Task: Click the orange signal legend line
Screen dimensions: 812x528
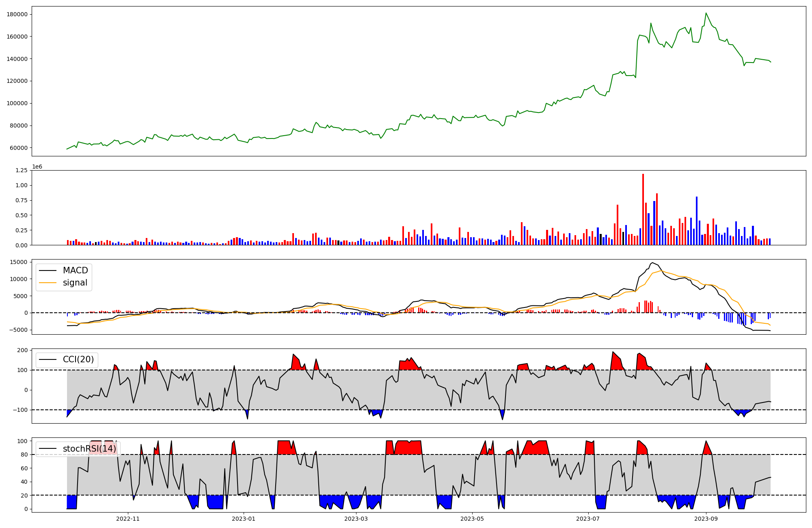Action: (x=48, y=283)
